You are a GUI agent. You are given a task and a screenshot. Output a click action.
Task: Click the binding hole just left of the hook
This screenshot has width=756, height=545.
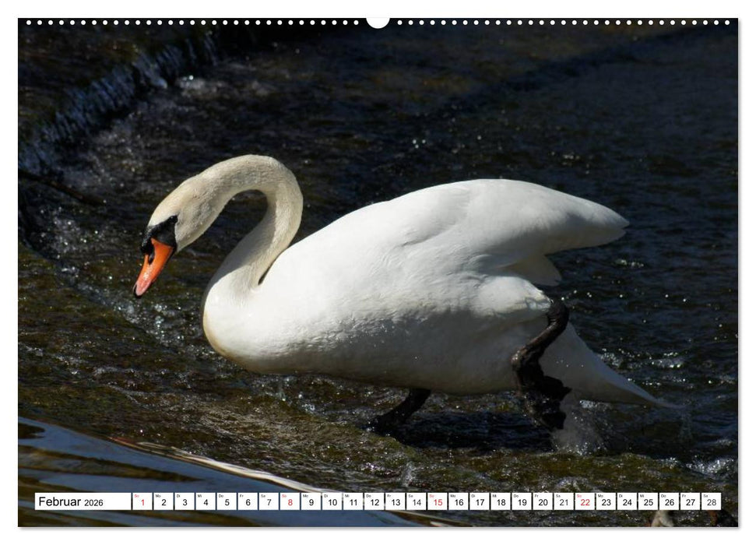tap(357, 24)
